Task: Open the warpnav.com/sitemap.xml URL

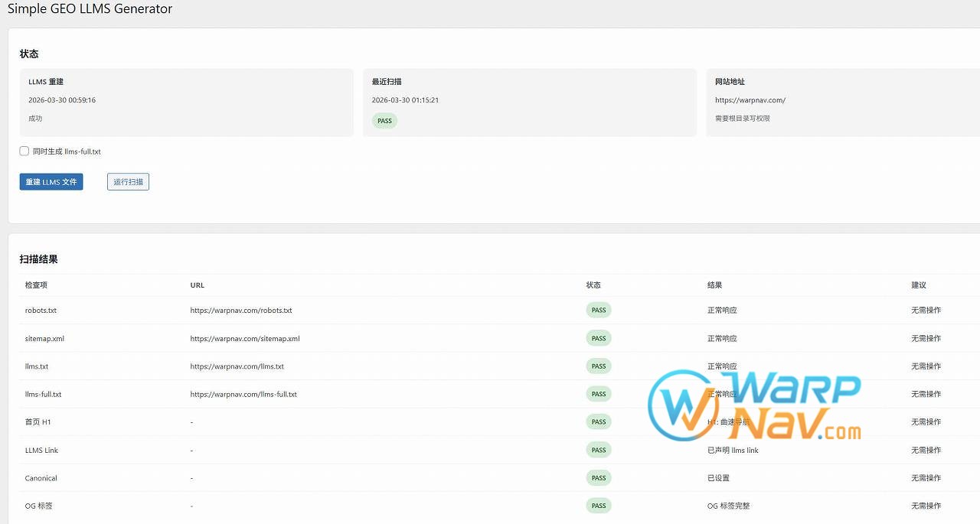Action: point(245,339)
